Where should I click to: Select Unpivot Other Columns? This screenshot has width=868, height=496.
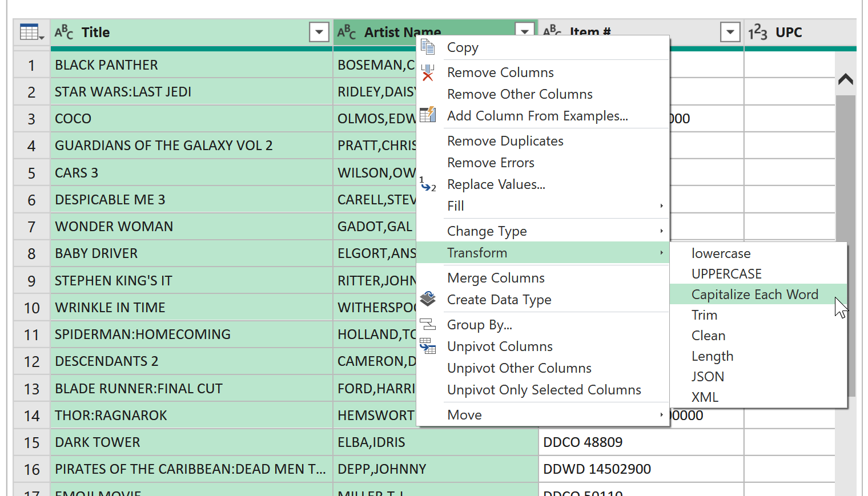tap(542, 368)
